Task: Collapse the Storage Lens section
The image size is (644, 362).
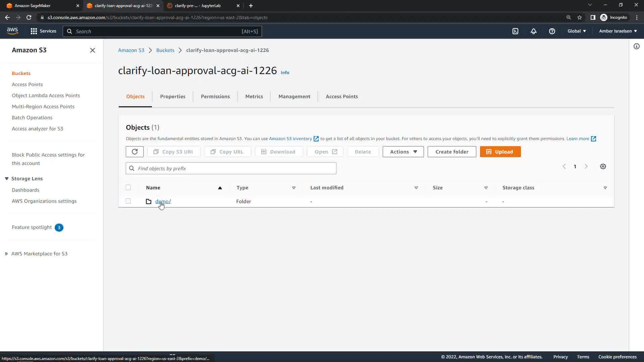Action: coord(6,179)
